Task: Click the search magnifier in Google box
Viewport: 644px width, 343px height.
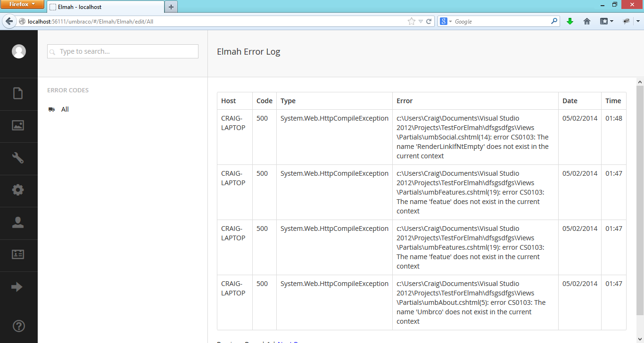Action: [x=554, y=21]
